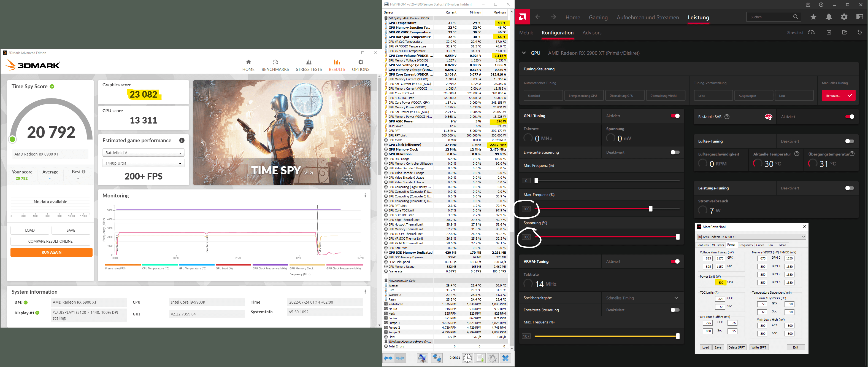Click HWiNFO collapse arrows button
Image resolution: width=868 pixels, height=367 pixels.
click(x=400, y=358)
